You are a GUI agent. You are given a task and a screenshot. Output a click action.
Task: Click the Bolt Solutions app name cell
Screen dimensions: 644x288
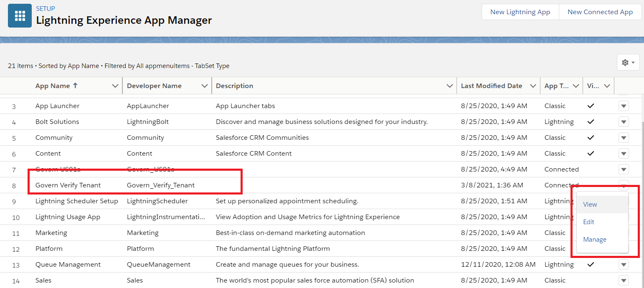57,122
